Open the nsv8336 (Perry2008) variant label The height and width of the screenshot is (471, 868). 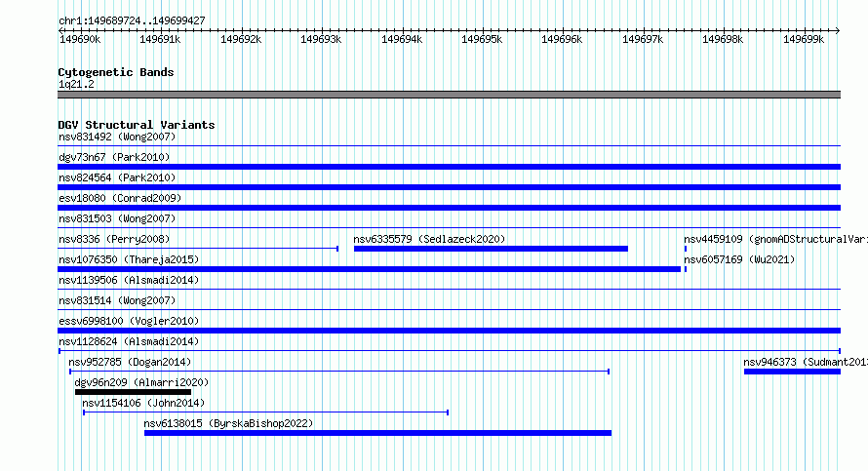coord(114,239)
